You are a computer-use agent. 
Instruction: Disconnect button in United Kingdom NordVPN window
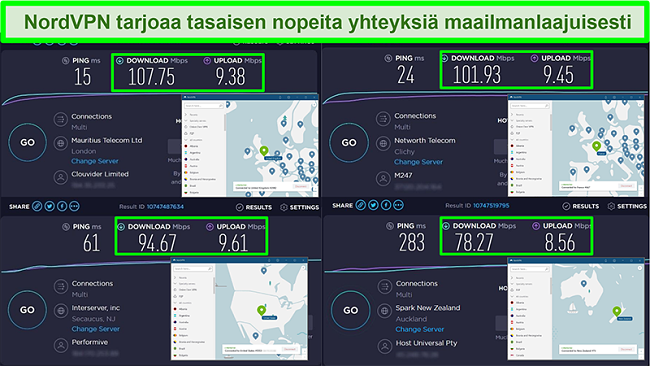click(301, 187)
